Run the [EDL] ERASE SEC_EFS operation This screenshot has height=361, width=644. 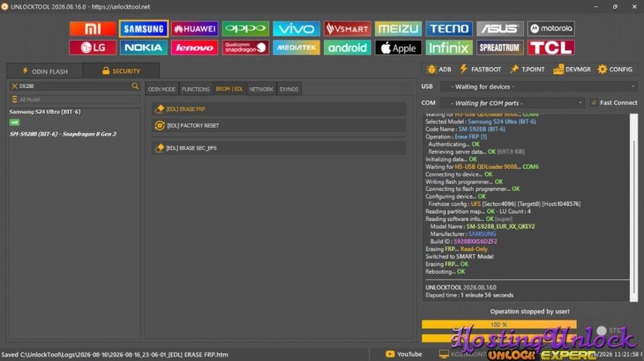(x=278, y=148)
